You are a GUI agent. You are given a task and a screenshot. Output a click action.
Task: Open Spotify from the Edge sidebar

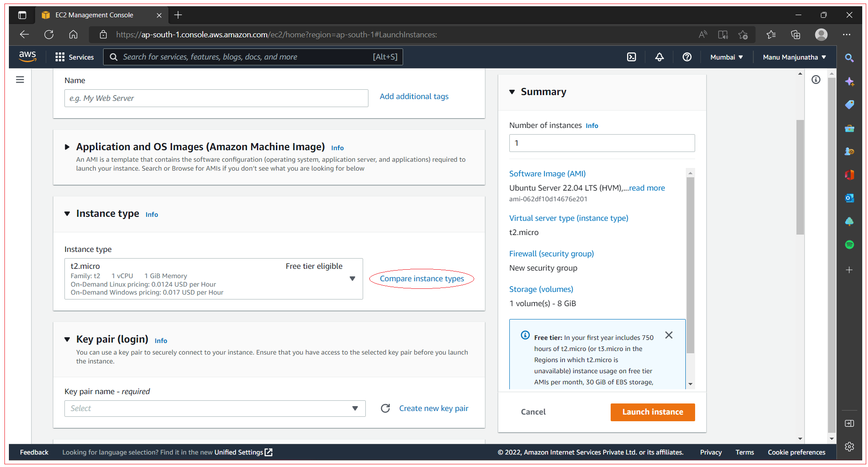849,244
